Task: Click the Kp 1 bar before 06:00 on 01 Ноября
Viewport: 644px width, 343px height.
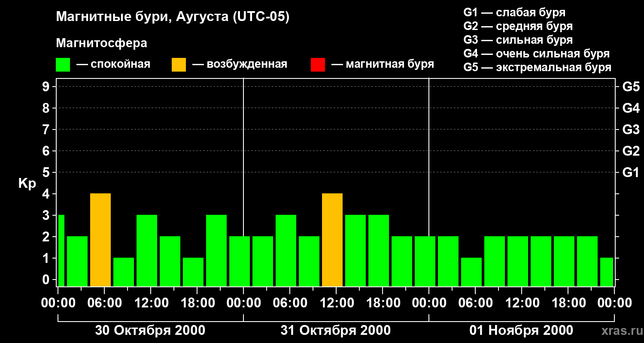Action: [x=471, y=272]
